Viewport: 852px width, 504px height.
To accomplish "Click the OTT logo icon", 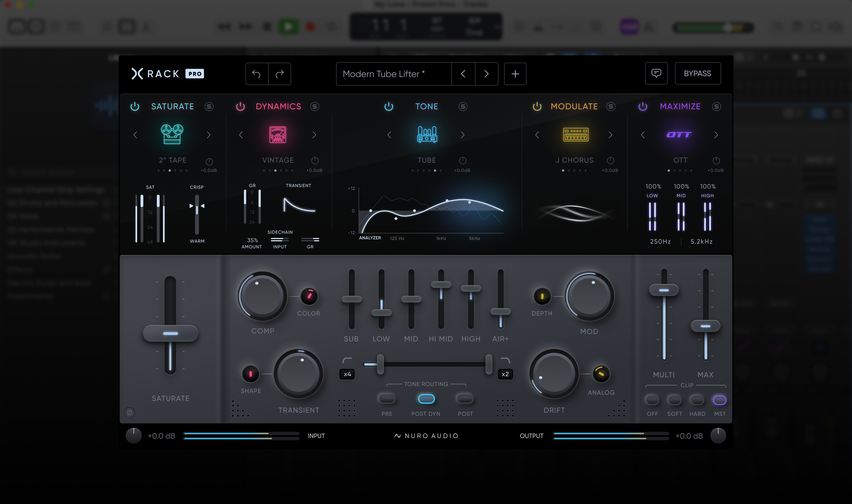I will pos(679,135).
